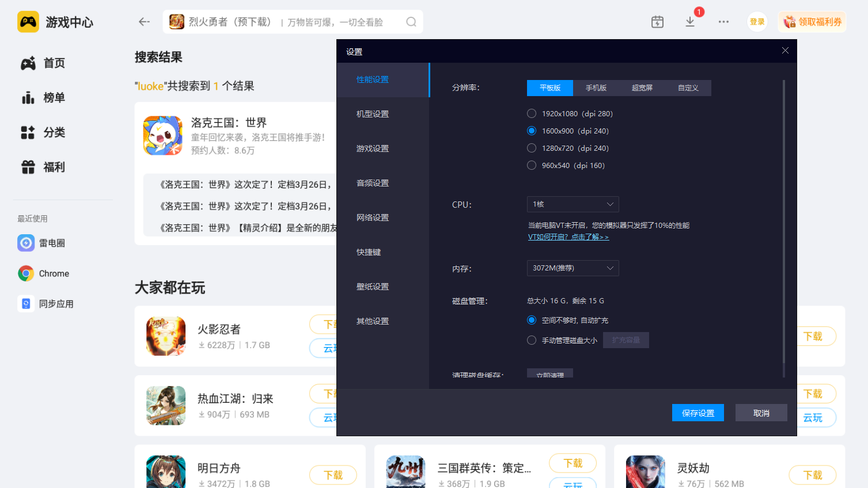This screenshot has width=868, height=488.
Task: Click the search magnifier icon
Action: pyautogui.click(x=411, y=22)
